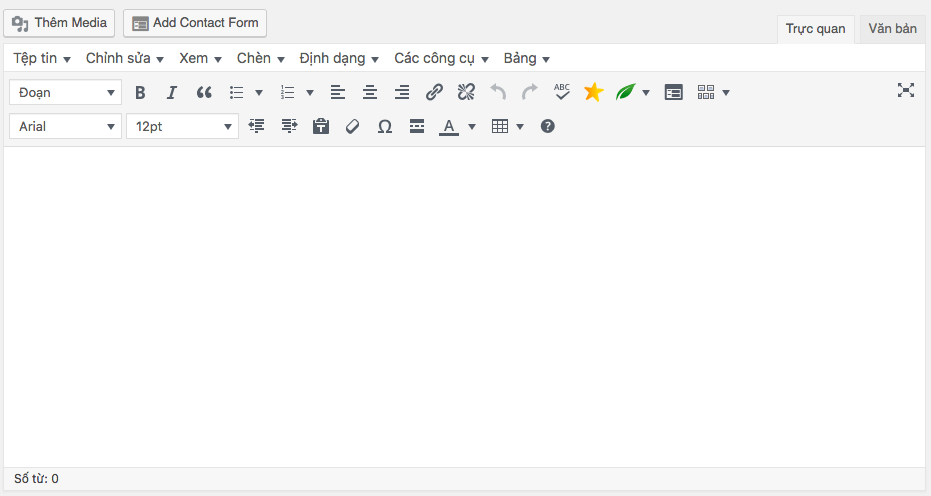The image size is (931, 496).
Task: Expand numbered list style arrow
Action: pyautogui.click(x=310, y=93)
